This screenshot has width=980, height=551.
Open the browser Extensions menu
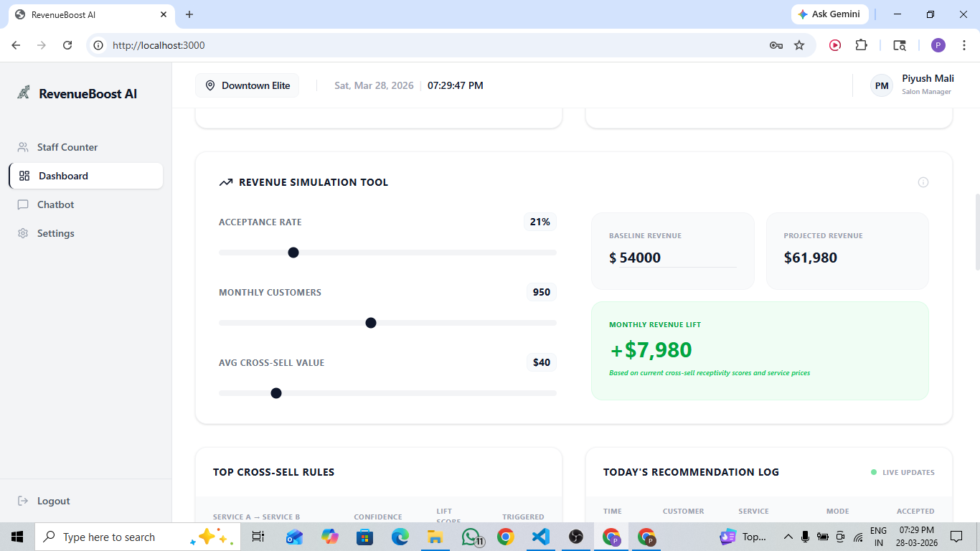[x=861, y=45]
